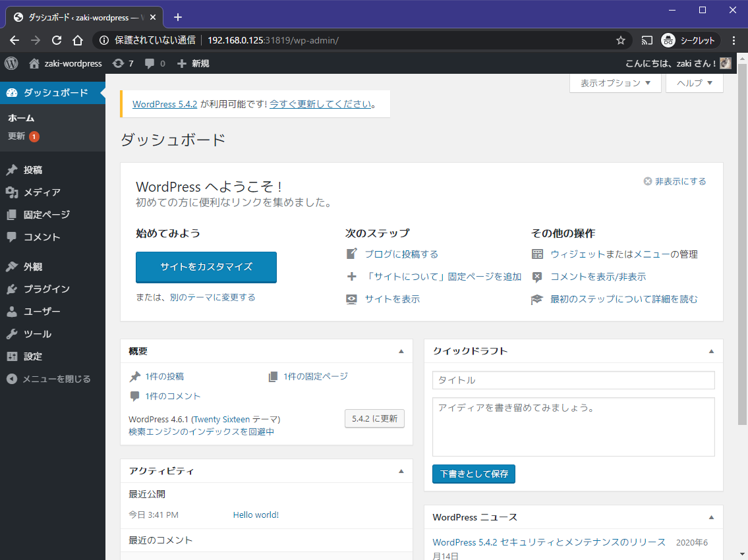This screenshot has width=748, height=560.
Task: Click 別のテーマに変更する link
Action: tap(213, 297)
